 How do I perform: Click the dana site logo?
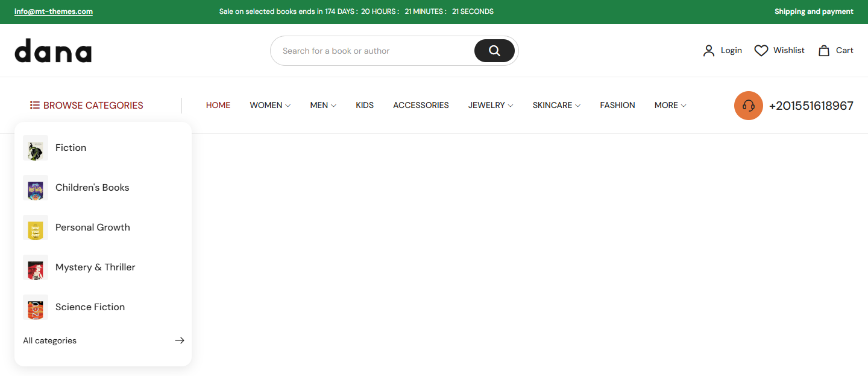click(53, 51)
